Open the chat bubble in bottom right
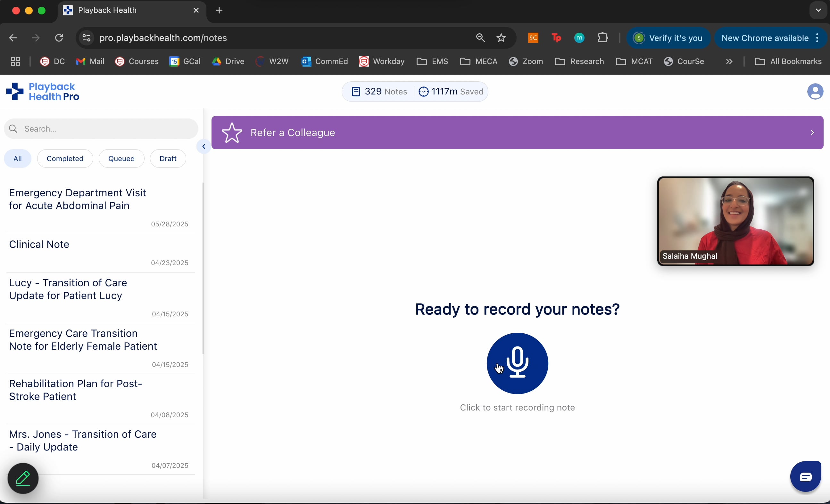The height and width of the screenshot is (504, 830). point(805,476)
